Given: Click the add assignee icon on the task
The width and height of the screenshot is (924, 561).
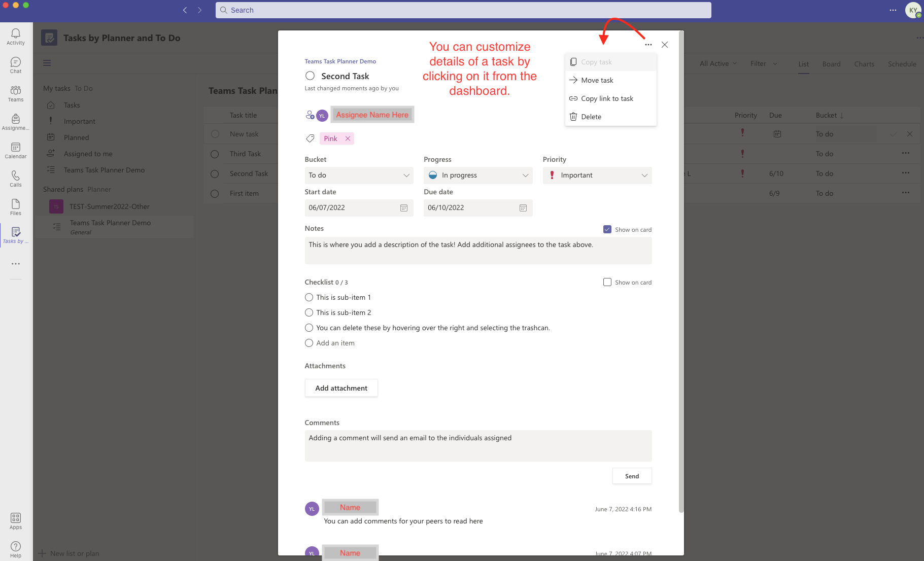Looking at the screenshot, I should pos(310,115).
